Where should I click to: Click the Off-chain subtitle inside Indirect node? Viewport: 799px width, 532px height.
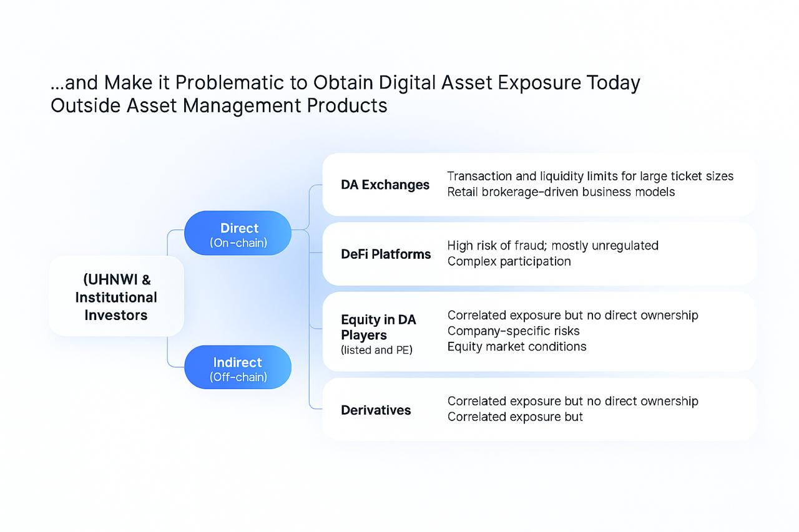[x=238, y=377]
